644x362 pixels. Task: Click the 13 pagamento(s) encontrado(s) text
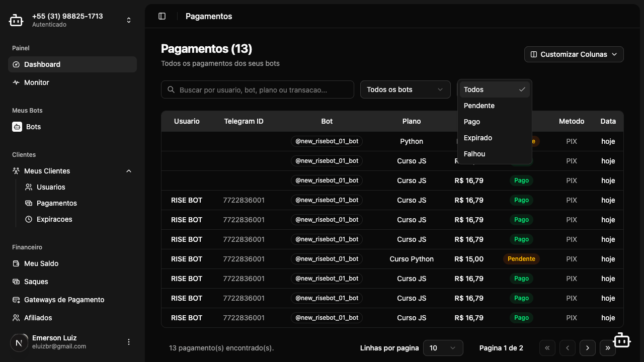pos(221,348)
